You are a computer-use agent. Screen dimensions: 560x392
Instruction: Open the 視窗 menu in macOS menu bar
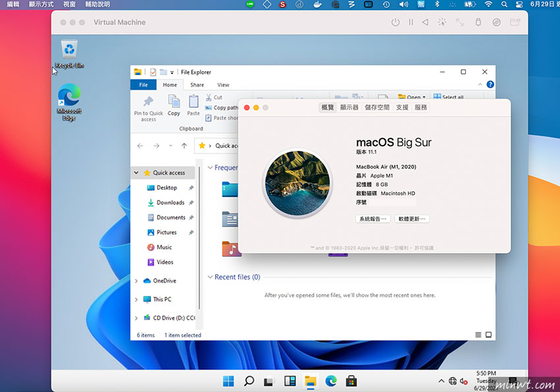click(69, 5)
